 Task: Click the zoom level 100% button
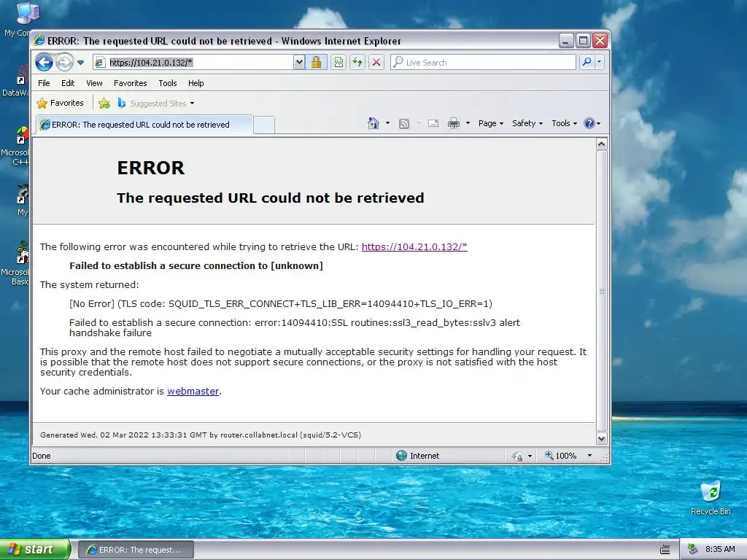point(561,456)
